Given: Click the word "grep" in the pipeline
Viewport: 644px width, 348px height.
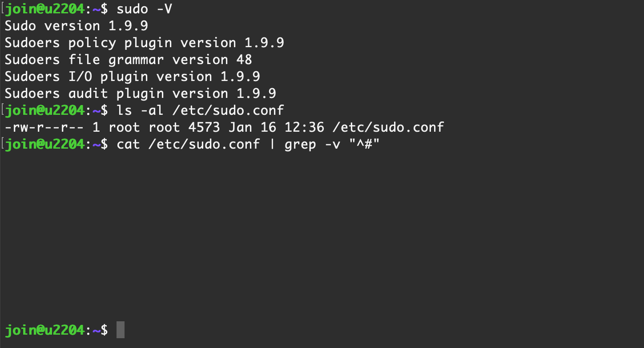Looking at the screenshot, I should [300, 144].
